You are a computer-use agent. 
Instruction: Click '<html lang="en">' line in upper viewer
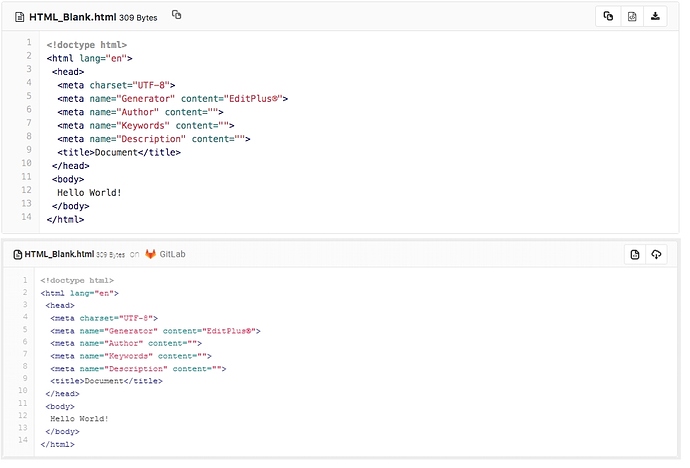[x=90, y=59]
